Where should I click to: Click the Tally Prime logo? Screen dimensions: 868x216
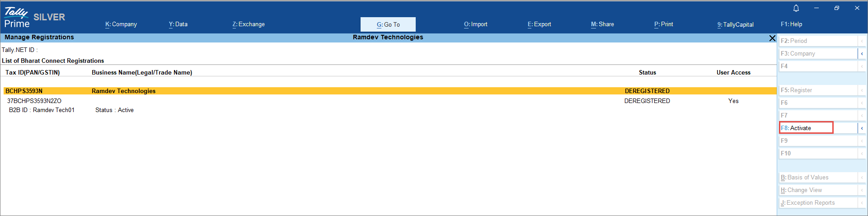17,18
